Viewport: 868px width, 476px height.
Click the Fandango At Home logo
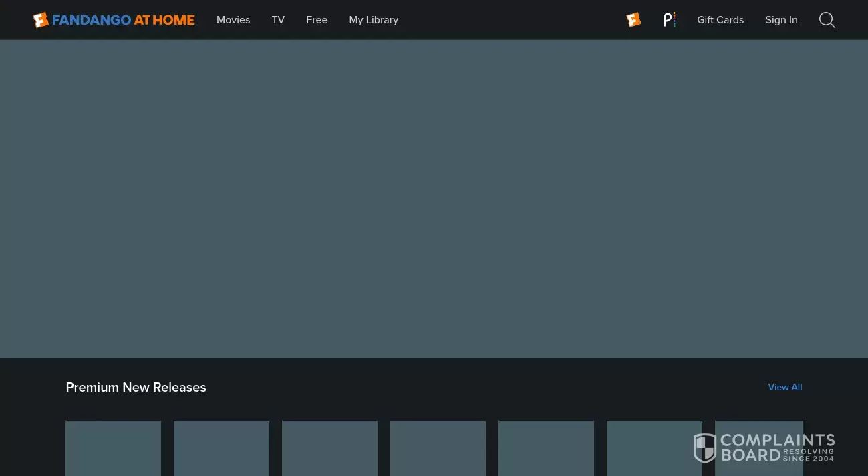pyautogui.click(x=114, y=20)
